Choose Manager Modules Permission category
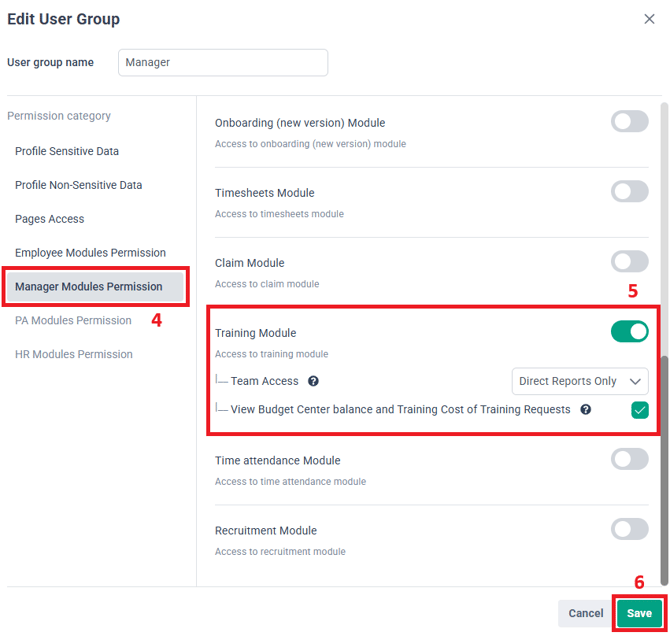 88,287
